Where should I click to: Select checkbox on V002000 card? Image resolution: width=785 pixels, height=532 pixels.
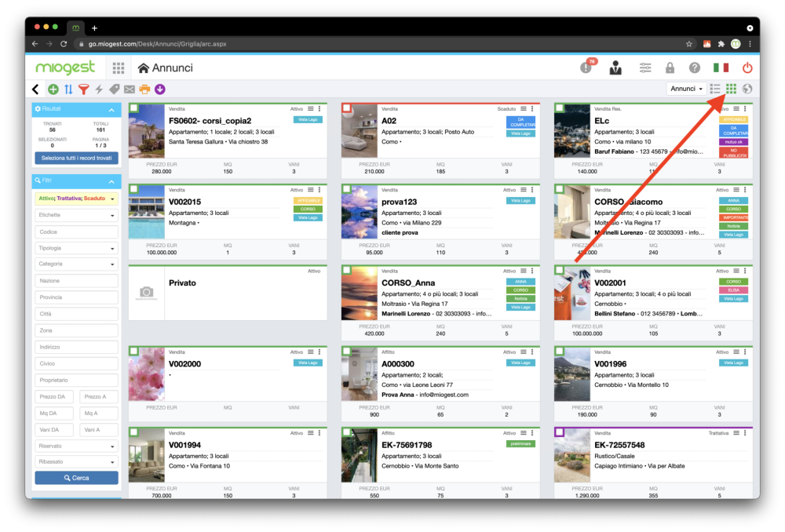[133, 352]
